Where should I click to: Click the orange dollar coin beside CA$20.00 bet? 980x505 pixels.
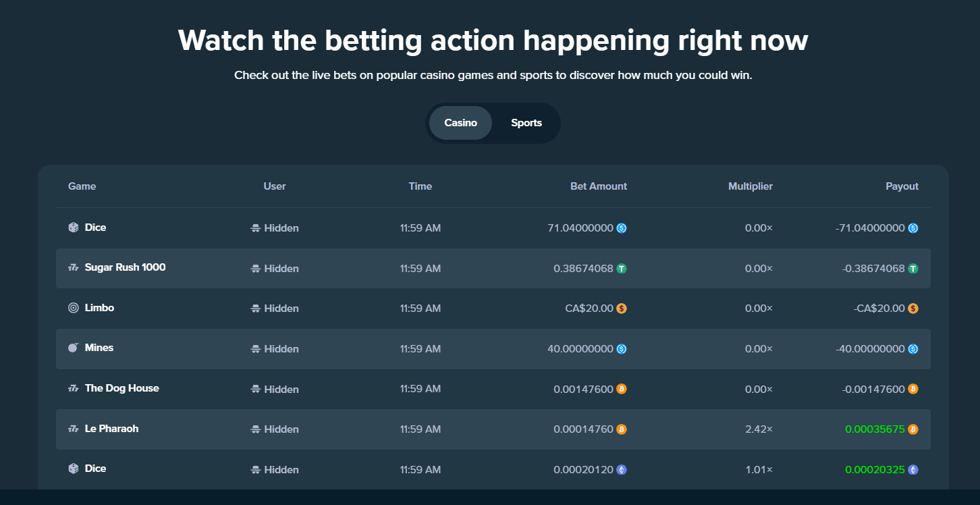622,309
